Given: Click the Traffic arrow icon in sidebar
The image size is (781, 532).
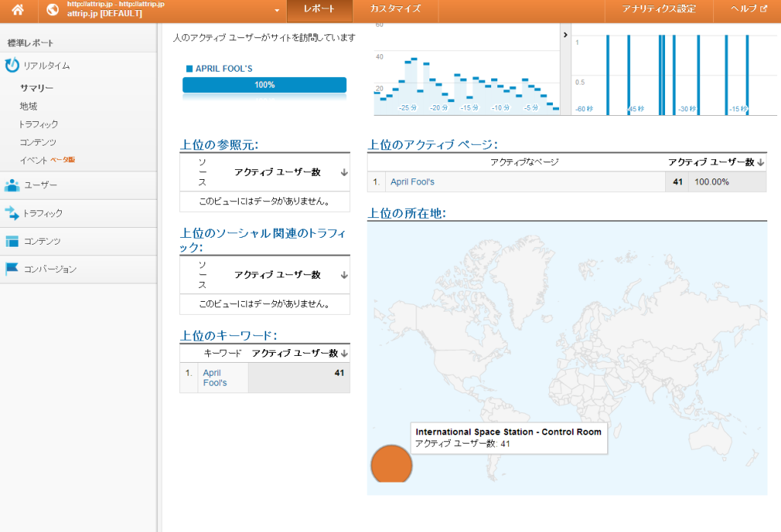Looking at the screenshot, I should pyautogui.click(x=12, y=213).
